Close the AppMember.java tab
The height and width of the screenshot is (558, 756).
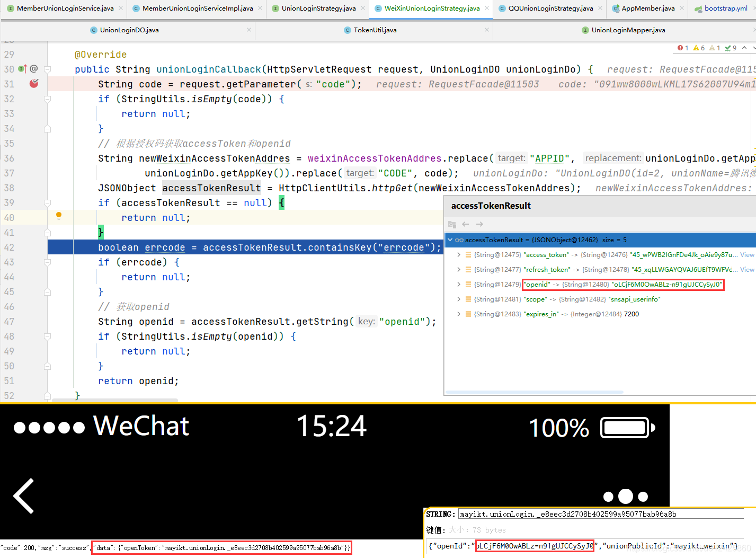point(682,8)
